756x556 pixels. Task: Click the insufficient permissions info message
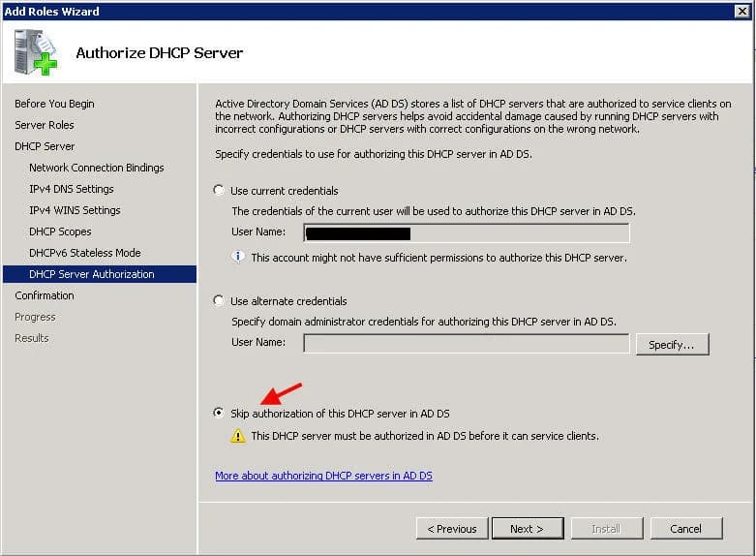pyautogui.click(x=438, y=258)
